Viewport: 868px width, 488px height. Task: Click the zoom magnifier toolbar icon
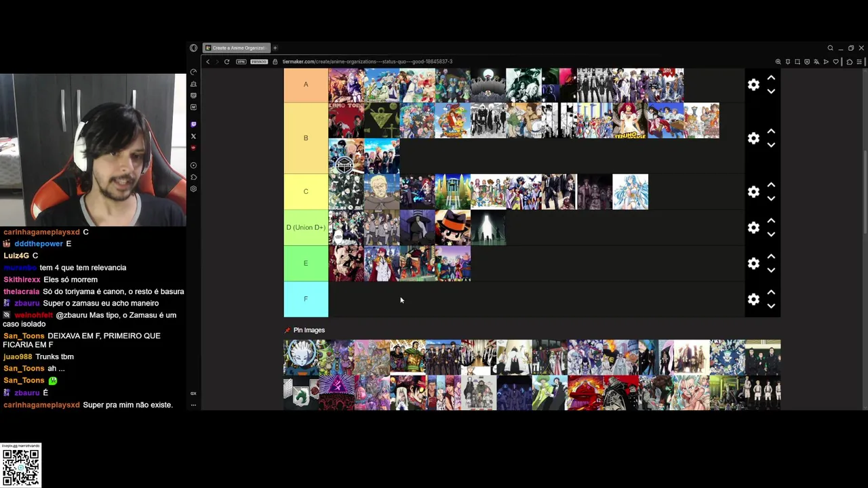click(778, 62)
